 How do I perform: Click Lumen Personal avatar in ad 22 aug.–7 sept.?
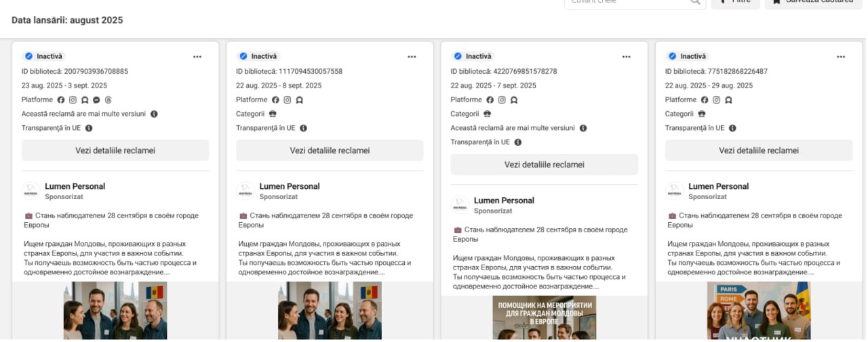point(460,205)
